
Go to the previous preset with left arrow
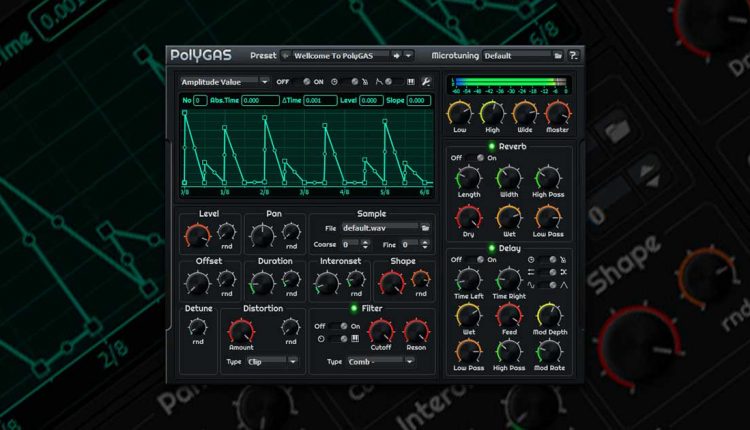click(x=286, y=56)
